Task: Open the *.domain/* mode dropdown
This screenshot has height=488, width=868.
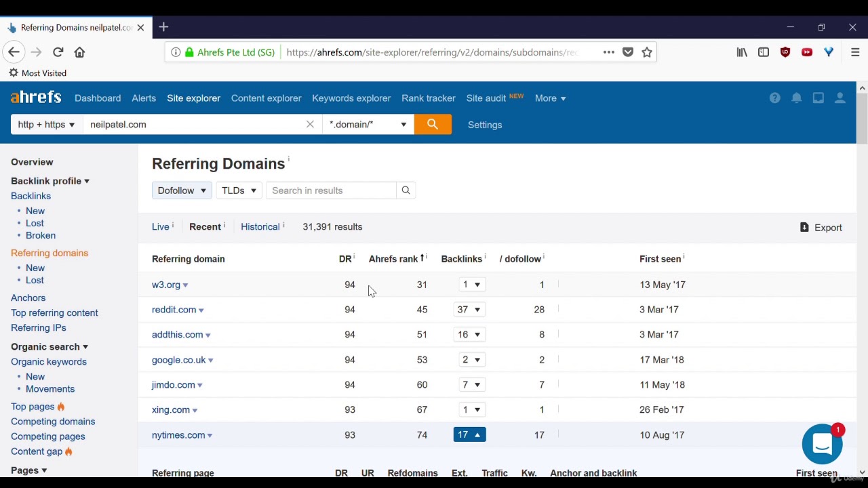Action: pyautogui.click(x=368, y=125)
